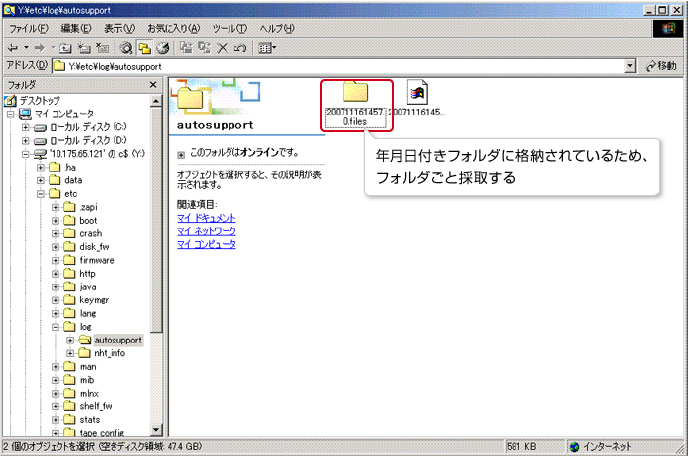
Task: Click the http folder icon in tree
Action: point(69,274)
